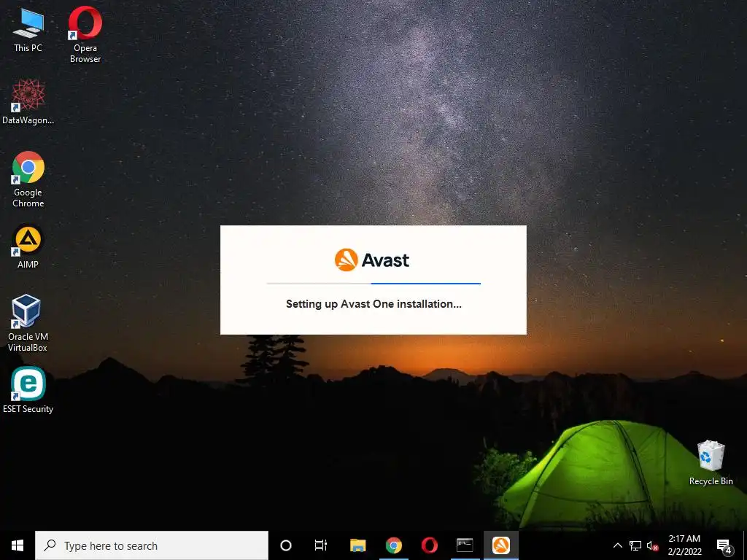Click the taskbar search box
The height and width of the screenshot is (560, 747).
[152, 545]
